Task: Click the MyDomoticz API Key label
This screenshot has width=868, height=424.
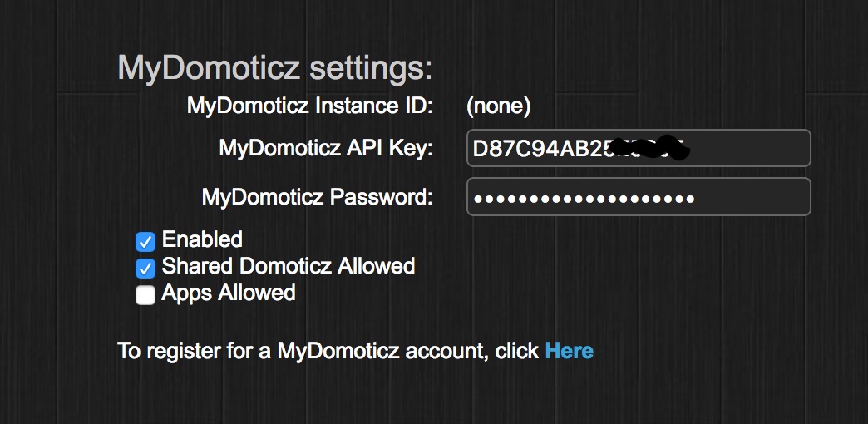Action: 326,148
